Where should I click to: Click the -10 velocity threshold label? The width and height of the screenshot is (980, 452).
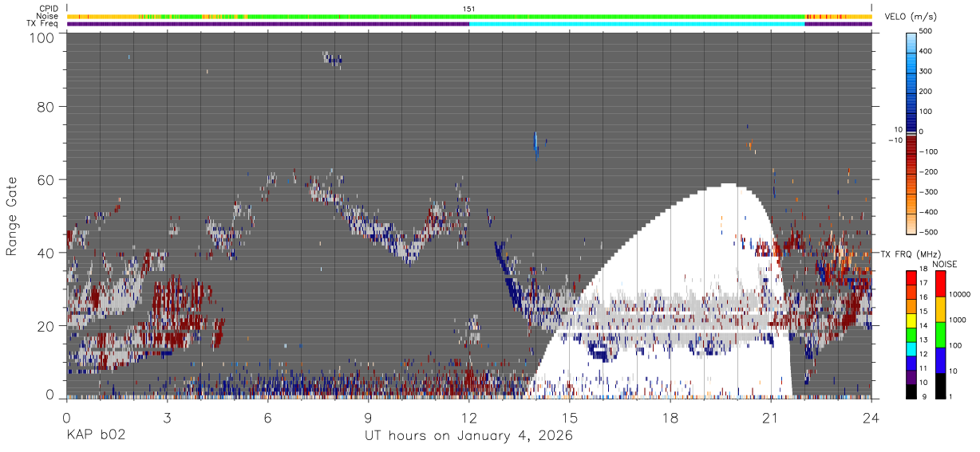click(894, 140)
